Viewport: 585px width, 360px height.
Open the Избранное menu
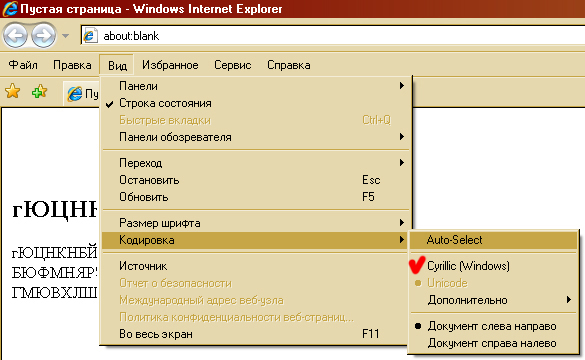[x=170, y=65]
